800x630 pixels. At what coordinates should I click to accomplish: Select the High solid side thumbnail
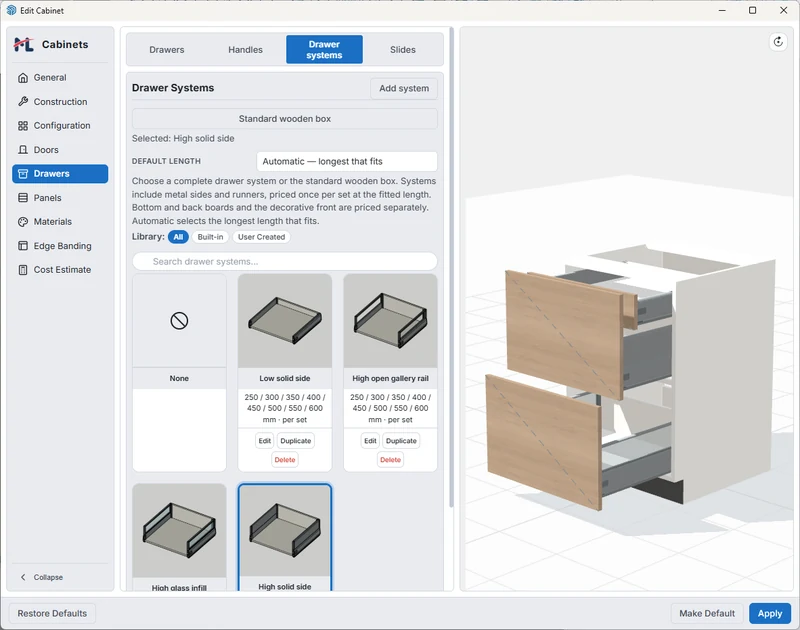pos(285,530)
